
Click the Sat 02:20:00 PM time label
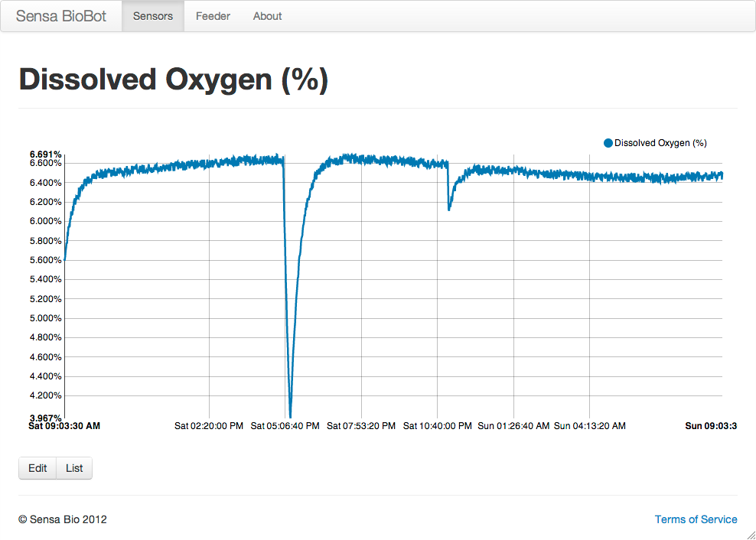pyautogui.click(x=209, y=426)
